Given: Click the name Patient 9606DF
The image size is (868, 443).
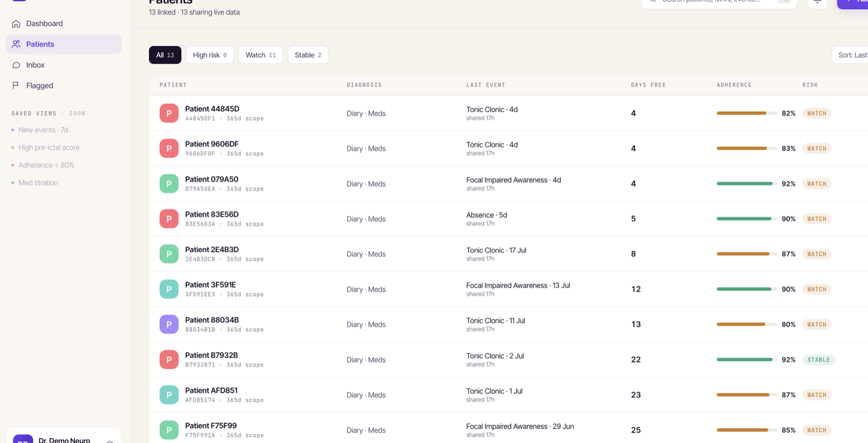Looking at the screenshot, I should pos(212,144).
